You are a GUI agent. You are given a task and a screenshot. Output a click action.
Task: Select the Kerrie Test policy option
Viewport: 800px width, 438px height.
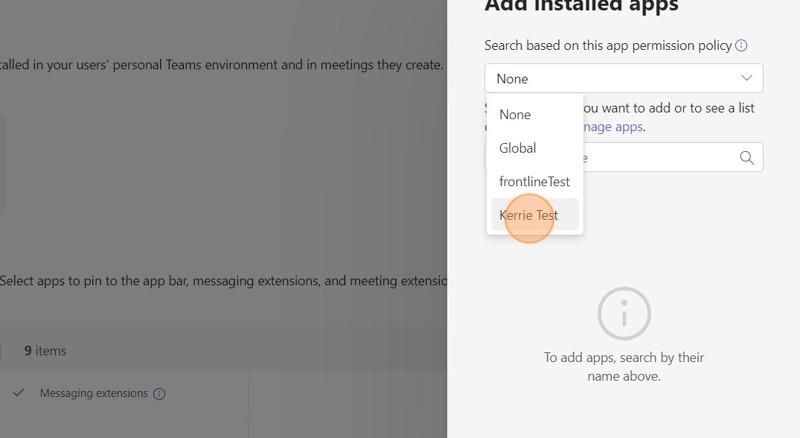(x=535, y=215)
